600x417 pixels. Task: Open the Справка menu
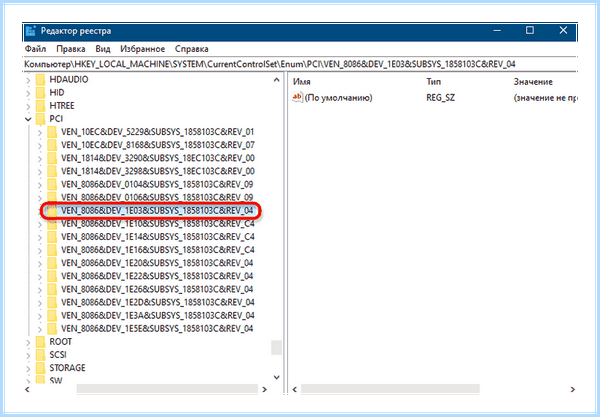click(191, 49)
